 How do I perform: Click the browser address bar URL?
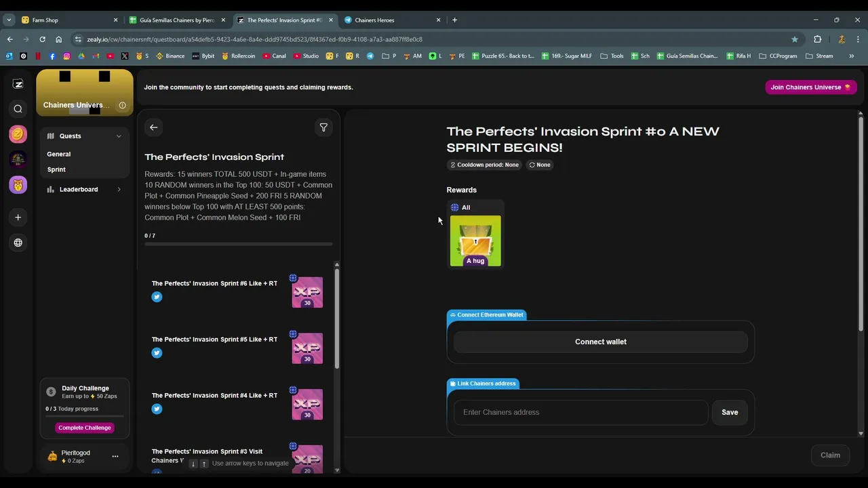point(254,39)
